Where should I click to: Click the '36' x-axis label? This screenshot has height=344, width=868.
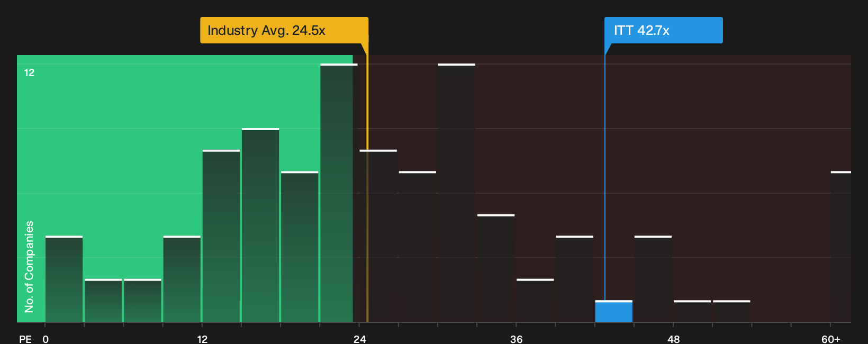coord(516,339)
